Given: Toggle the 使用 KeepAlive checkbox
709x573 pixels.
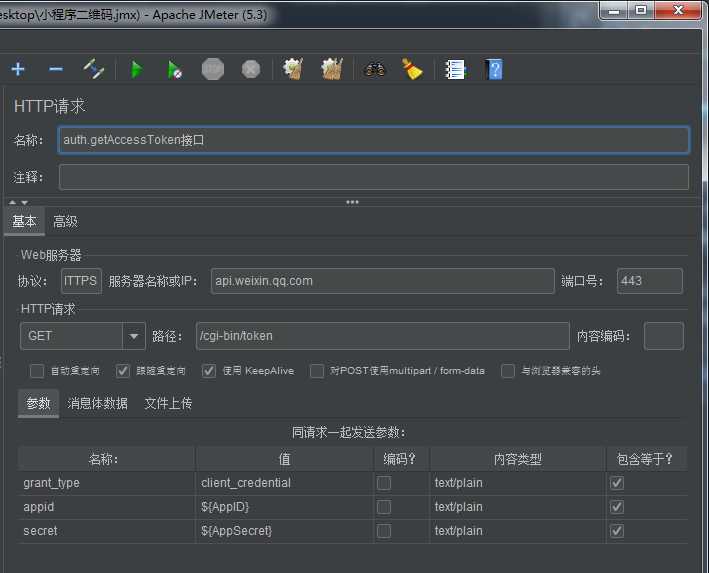Looking at the screenshot, I should [208, 371].
